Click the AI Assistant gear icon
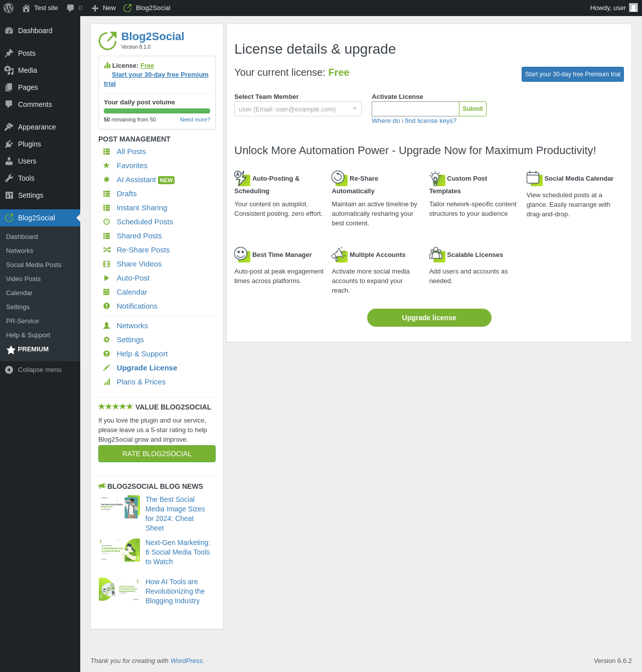Image resolution: width=642 pixels, height=672 pixels. pos(106,180)
